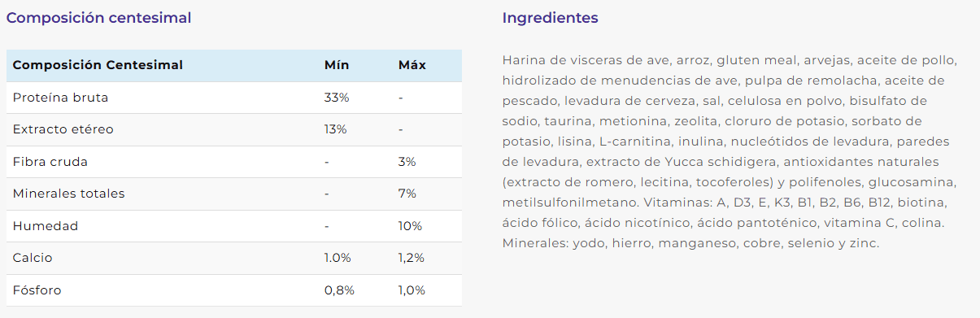Viewport: 980px width, 318px height.
Task: Click the ingredients paragraph text
Action: pos(730,151)
